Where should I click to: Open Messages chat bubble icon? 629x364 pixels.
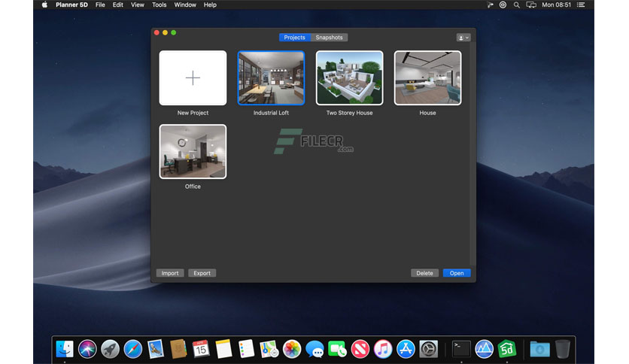click(314, 349)
